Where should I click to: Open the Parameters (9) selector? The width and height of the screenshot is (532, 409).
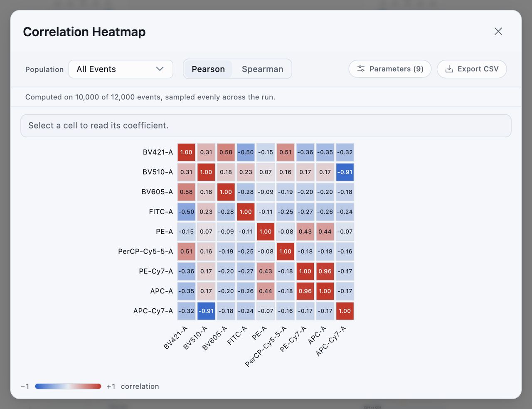coord(390,69)
